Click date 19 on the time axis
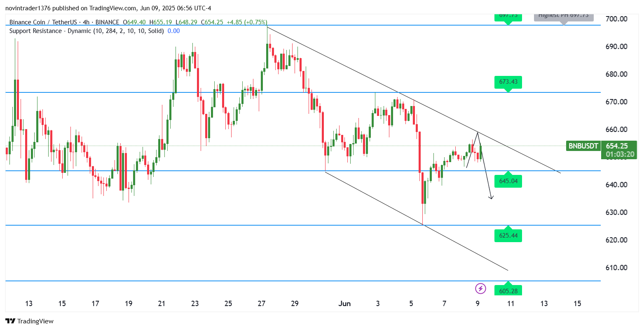Image resolution: width=644 pixels, height=330 pixels. (129, 304)
